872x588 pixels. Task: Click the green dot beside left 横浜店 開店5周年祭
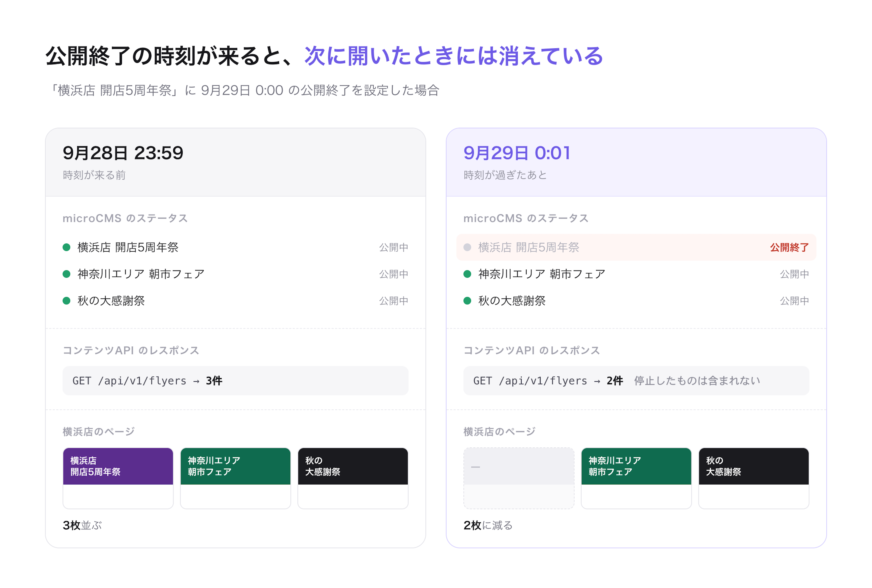coord(66,247)
